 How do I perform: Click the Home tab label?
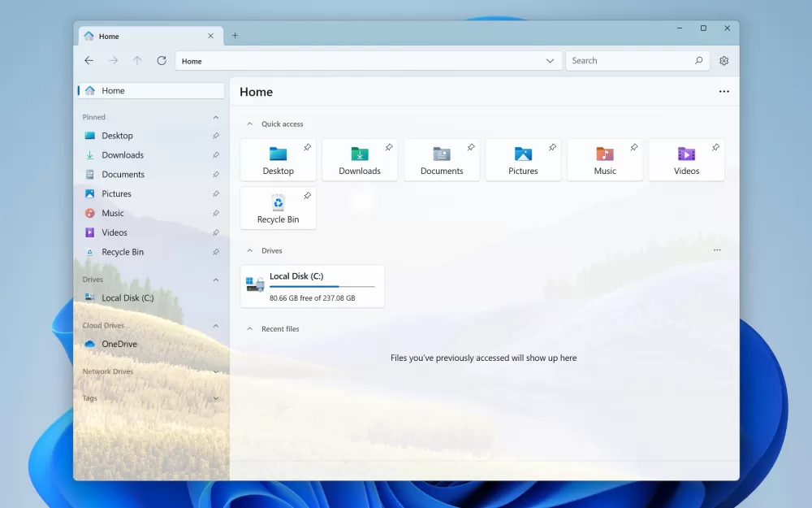click(x=109, y=37)
